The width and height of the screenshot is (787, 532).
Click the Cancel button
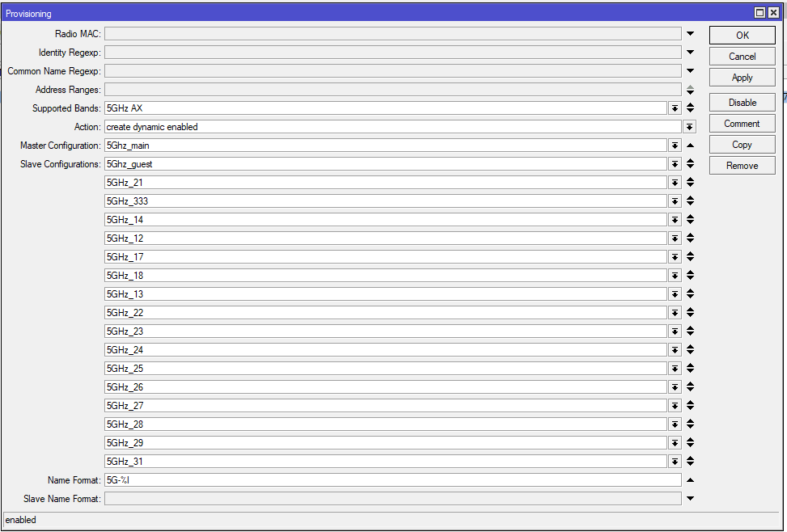tap(742, 57)
